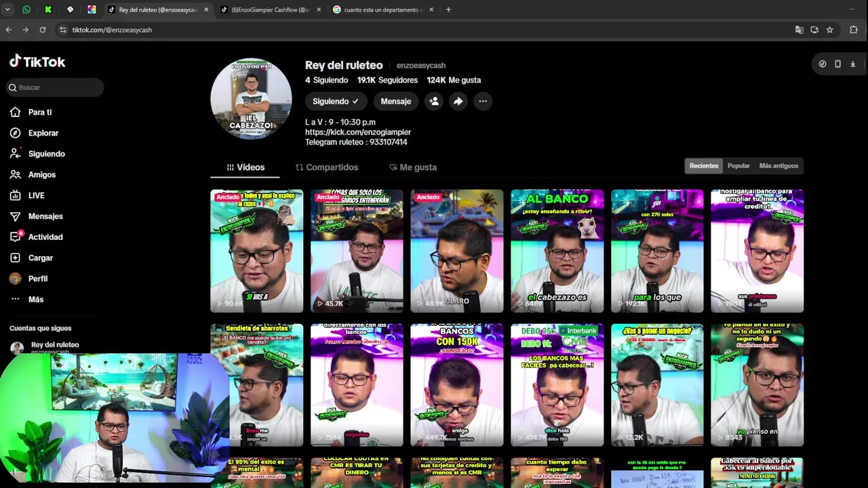Open the three-dot profile options menu
868x488 pixels.
(483, 101)
